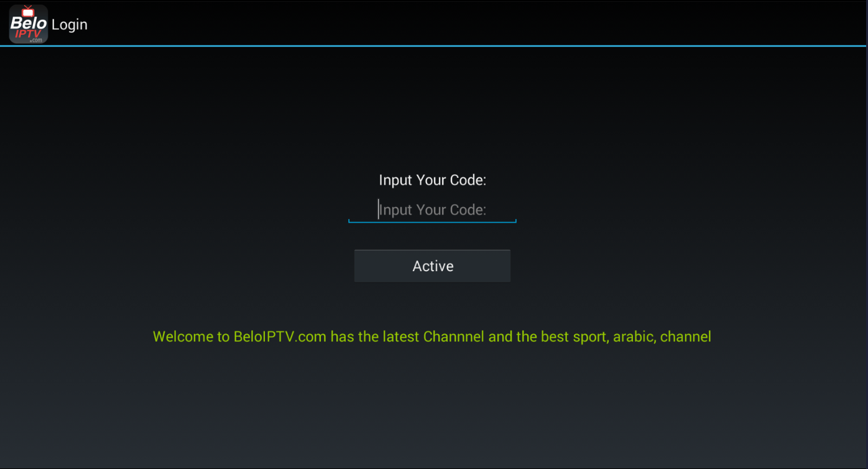Activate the code using the Active button
Viewport: 868px width, 469px height.
pos(432,266)
